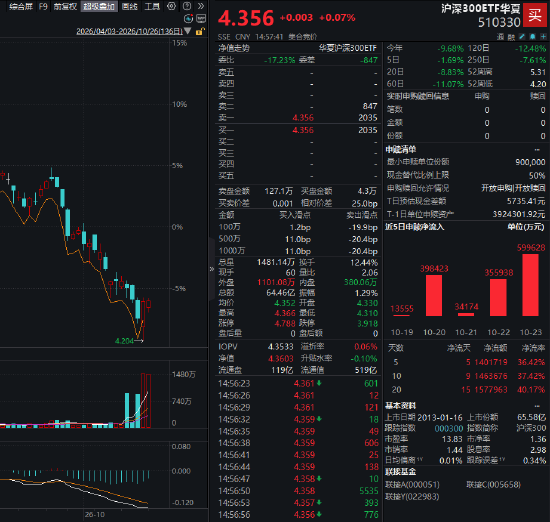Screen dimensions: 550x522
Task: Click the 委比 value -17.23%
Action: tap(279, 60)
